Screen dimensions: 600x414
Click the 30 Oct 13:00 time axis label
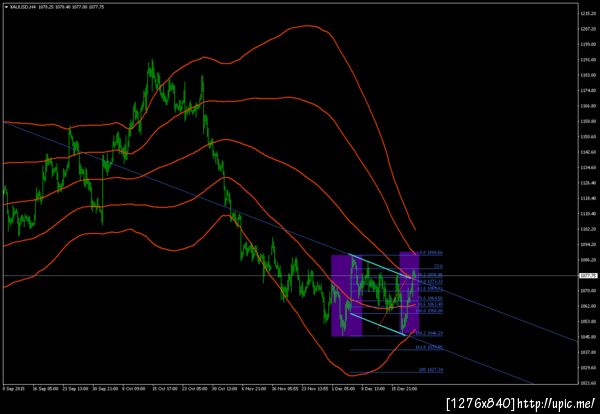tap(224, 388)
